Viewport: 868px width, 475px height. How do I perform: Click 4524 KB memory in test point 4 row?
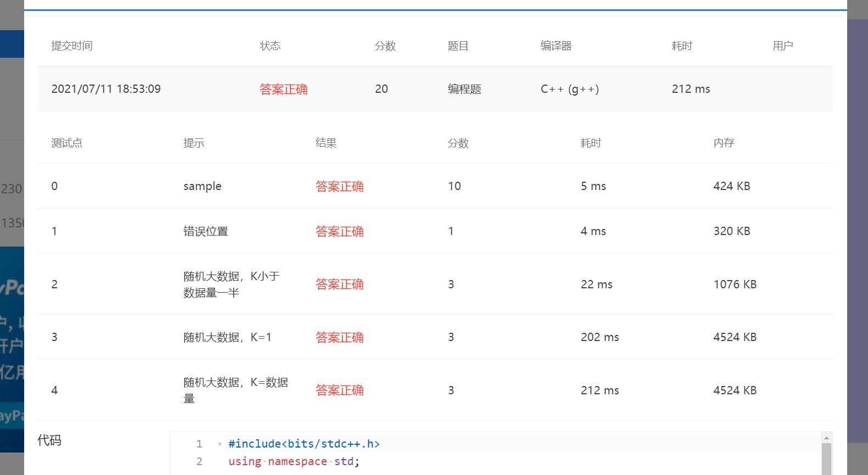pyautogui.click(x=735, y=390)
